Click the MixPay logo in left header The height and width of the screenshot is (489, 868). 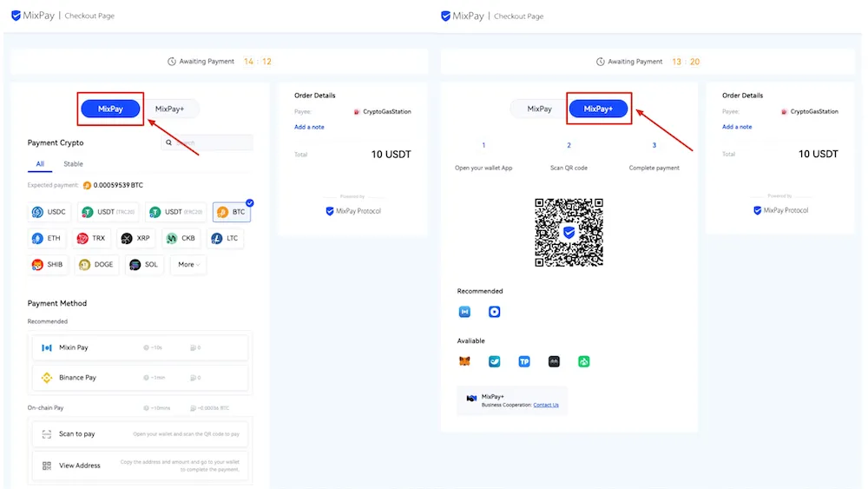[x=33, y=16]
